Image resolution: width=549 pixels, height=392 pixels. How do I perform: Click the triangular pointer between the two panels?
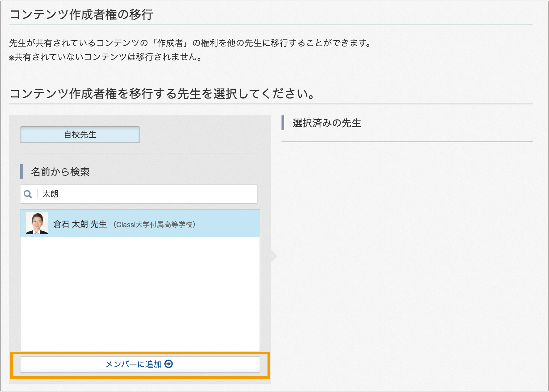point(274,256)
